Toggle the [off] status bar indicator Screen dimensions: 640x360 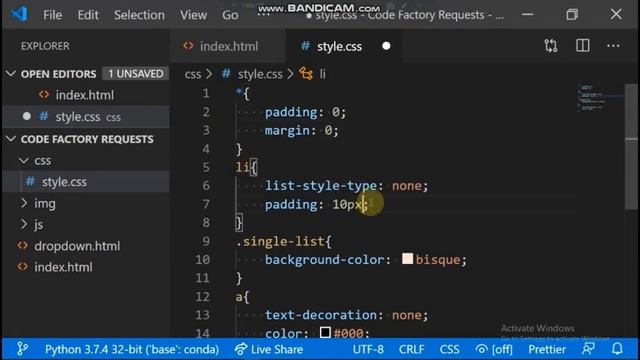click(x=494, y=349)
